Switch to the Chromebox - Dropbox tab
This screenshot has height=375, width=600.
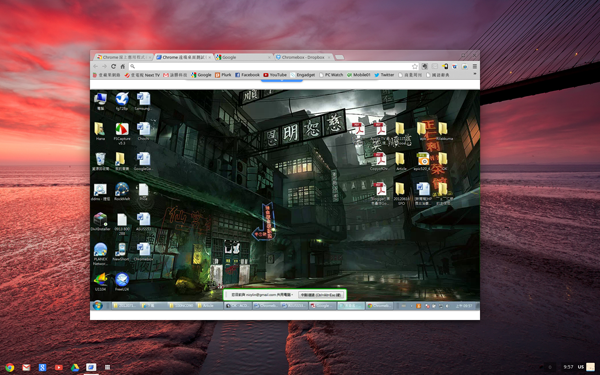[303, 57]
